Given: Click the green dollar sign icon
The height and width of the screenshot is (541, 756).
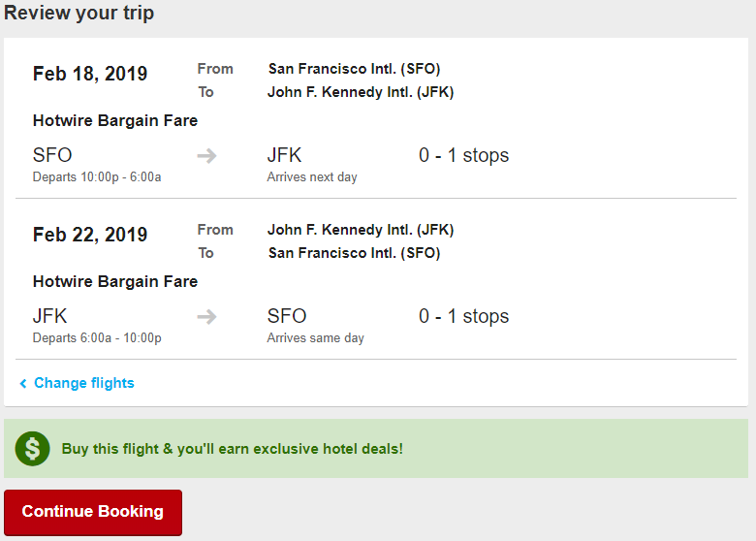Looking at the screenshot, I should [x=32, y=449].
